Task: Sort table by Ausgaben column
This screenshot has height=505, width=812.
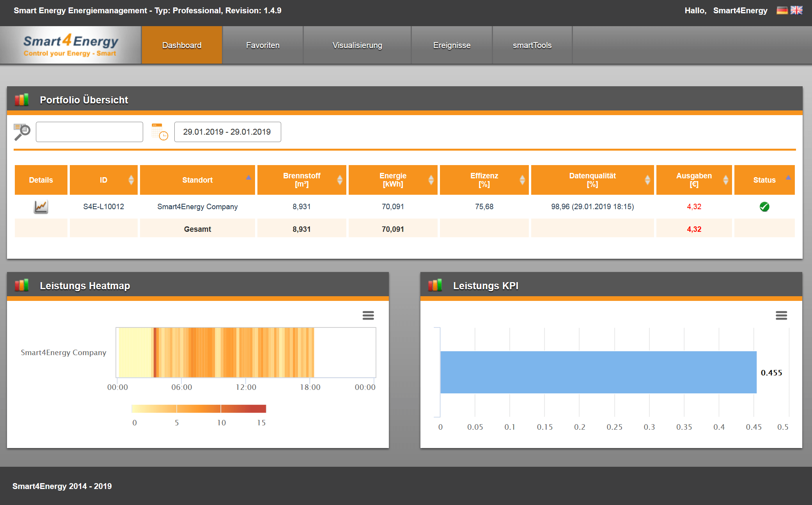Action: coord(694,180)
